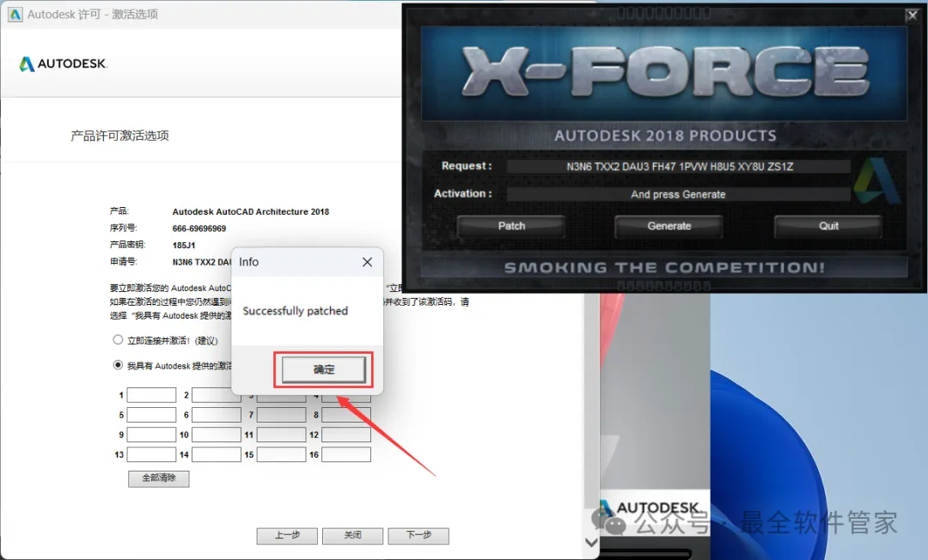Click the Activation field in X-Force
928x560 pixels.
(x=679, y=195)
